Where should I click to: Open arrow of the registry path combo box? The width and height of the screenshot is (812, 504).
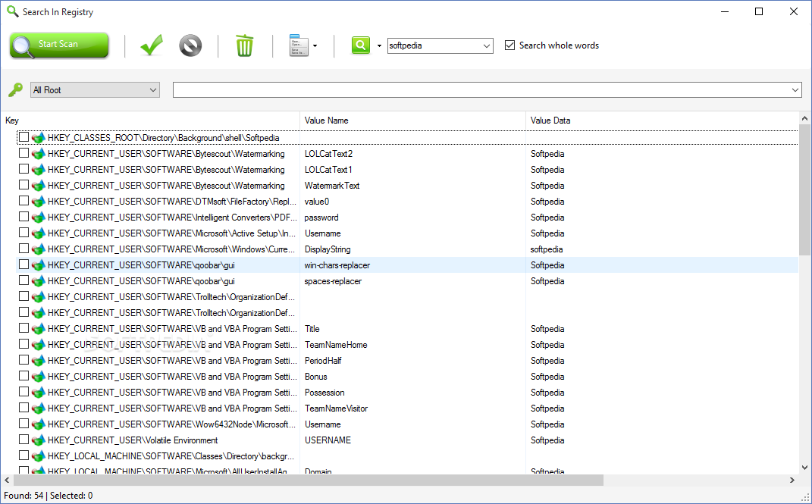795,90
